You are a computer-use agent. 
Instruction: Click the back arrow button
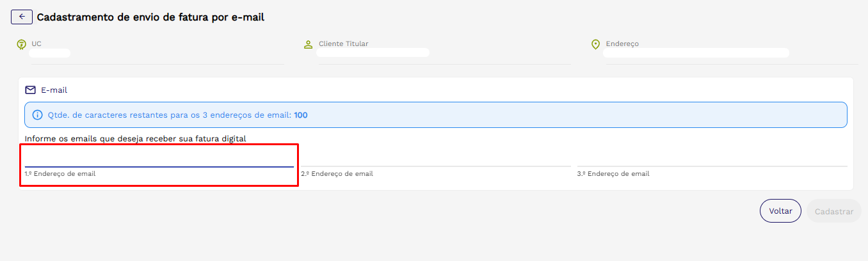[x=22, y=17]
